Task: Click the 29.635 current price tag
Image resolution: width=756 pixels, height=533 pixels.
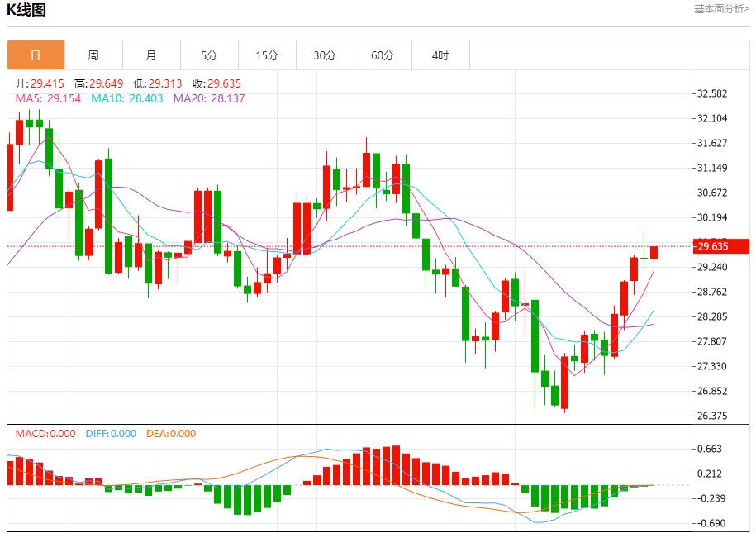Action: pyautogui.click(x=711, y=246)
